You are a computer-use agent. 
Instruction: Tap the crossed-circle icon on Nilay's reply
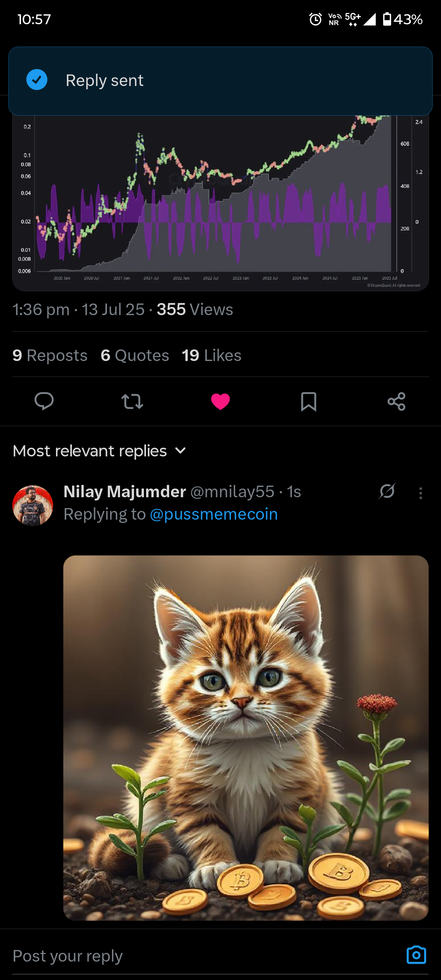click(x=387, y=491)
